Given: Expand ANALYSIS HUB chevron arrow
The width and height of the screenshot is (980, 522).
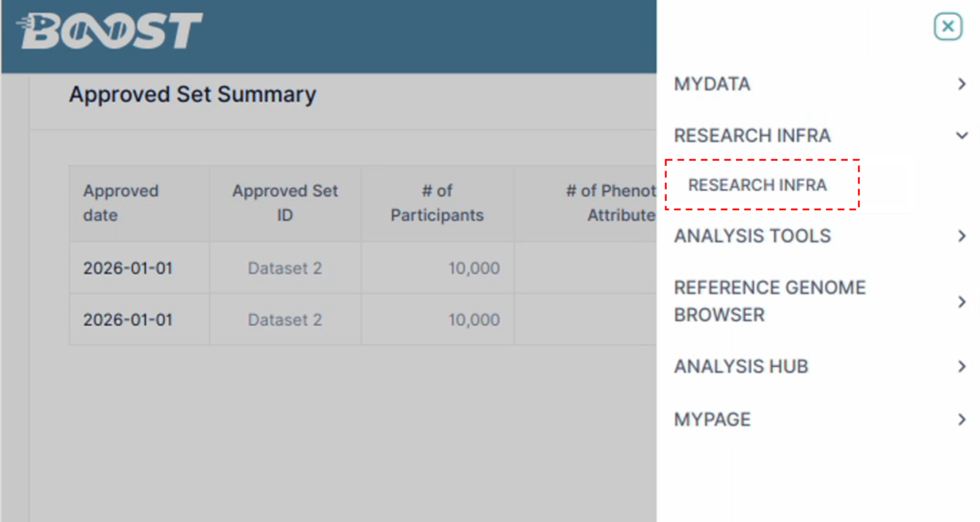Looking at the screenshot, I should pyautogui.click(x=962, y=366).
